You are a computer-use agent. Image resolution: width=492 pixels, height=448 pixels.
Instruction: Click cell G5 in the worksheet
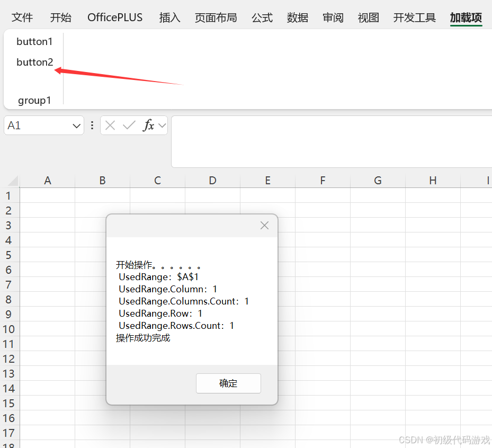click(x=378, y=255)
